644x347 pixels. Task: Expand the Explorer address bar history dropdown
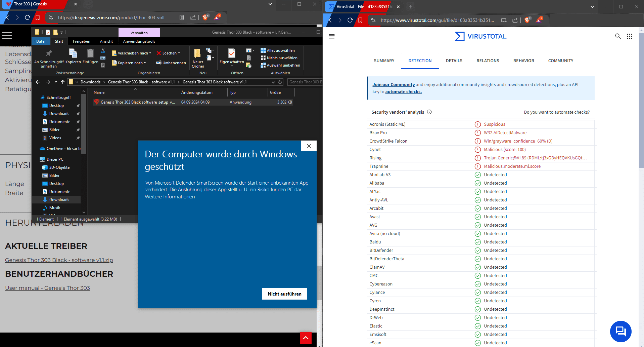(273, 82)
